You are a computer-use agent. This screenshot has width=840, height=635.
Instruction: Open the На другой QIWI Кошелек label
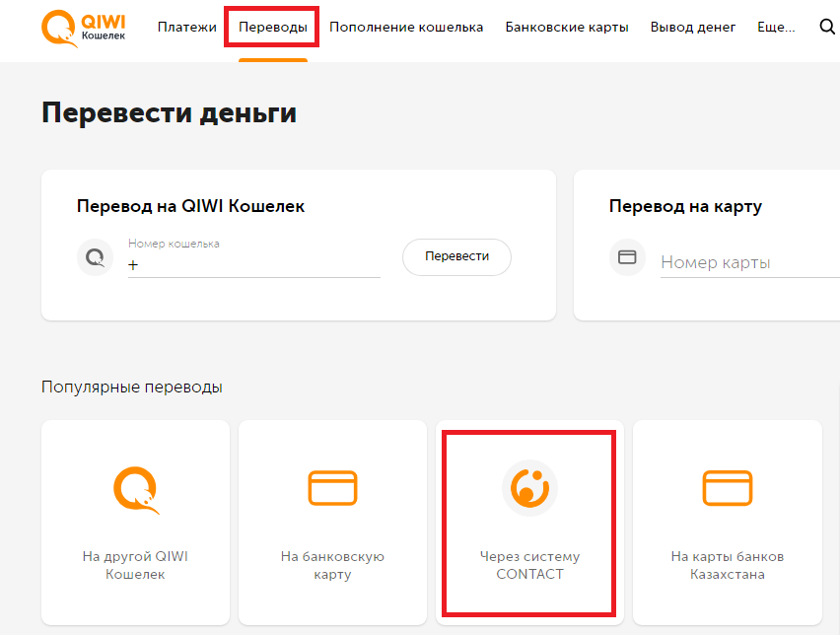point(135,565)
